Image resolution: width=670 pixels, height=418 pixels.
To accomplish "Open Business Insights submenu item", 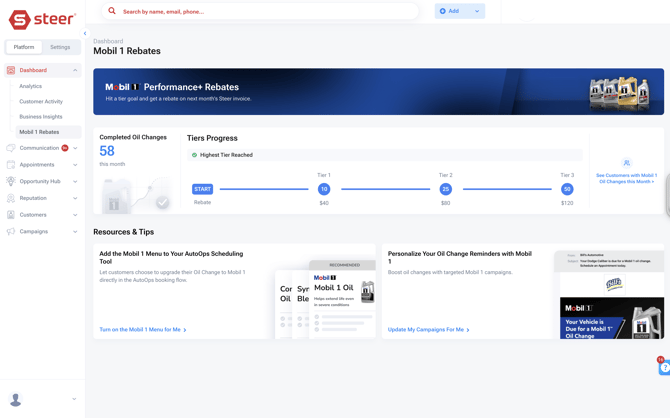I will coord(41,117).
